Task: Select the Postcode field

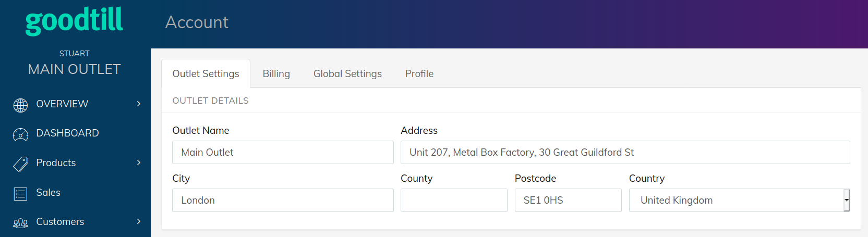Action: click(x=568, y=200)
